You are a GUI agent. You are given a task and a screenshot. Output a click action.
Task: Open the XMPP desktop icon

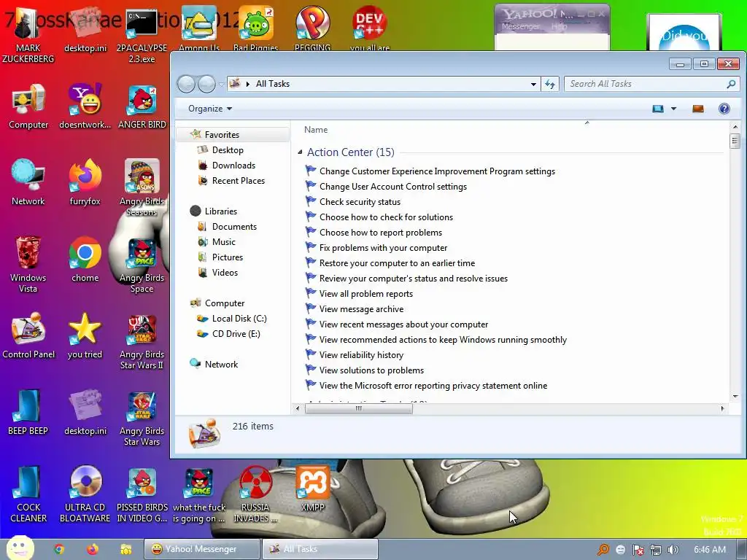click(312, 489)
